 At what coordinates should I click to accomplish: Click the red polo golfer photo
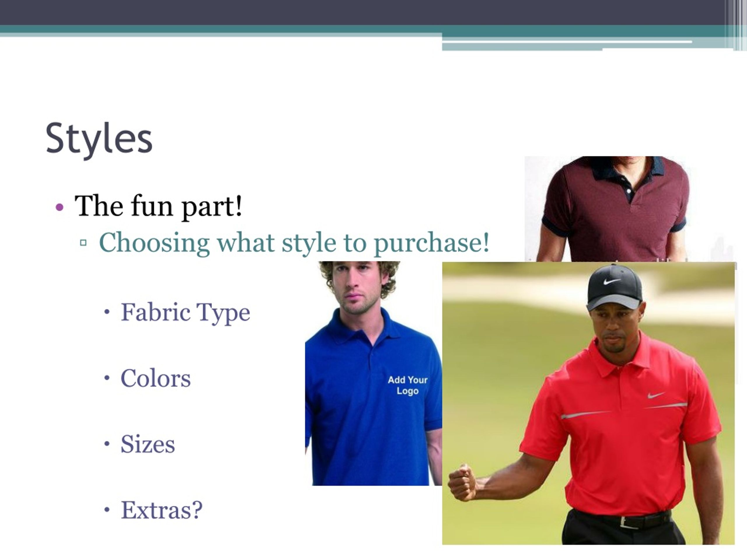pyautogui.click(x=589, y=403)
